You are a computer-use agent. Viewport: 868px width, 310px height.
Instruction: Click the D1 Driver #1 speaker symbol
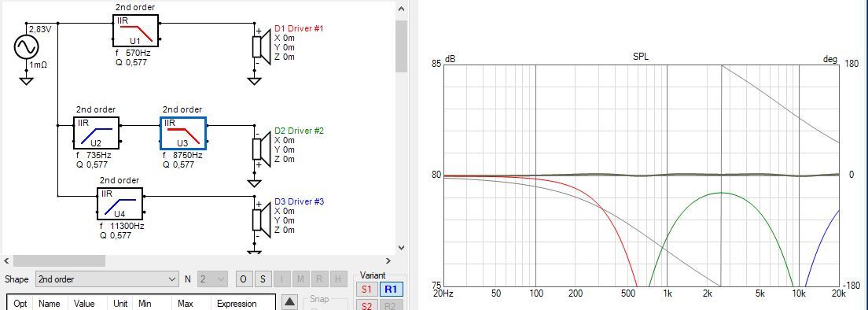pyautogui.click(x=261, y=47)
